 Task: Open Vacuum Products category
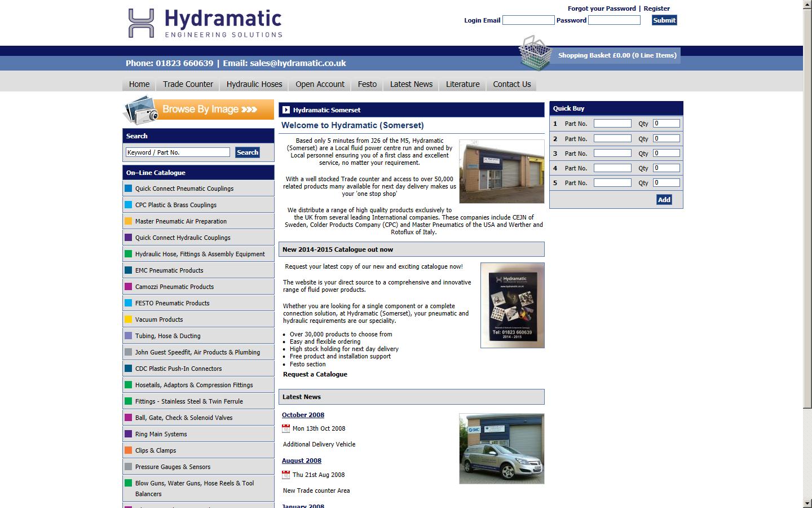click(x=158, y=319)
